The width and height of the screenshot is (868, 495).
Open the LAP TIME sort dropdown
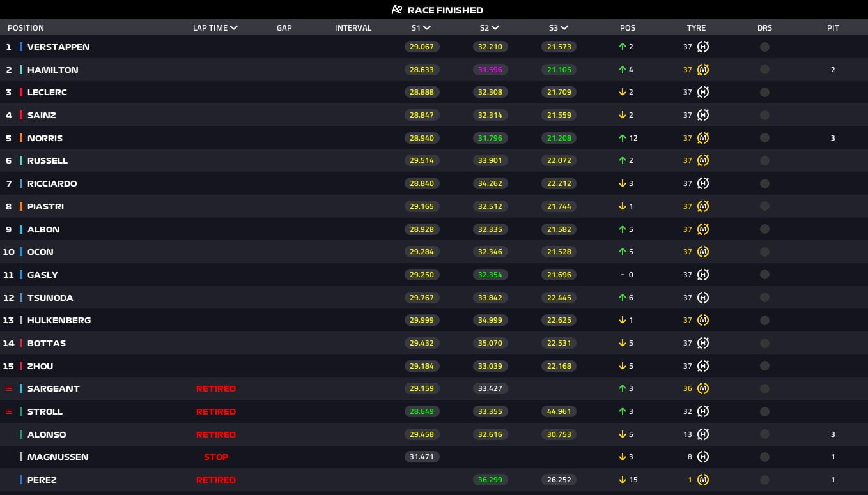pyautogui.click(x=234, y=27)
